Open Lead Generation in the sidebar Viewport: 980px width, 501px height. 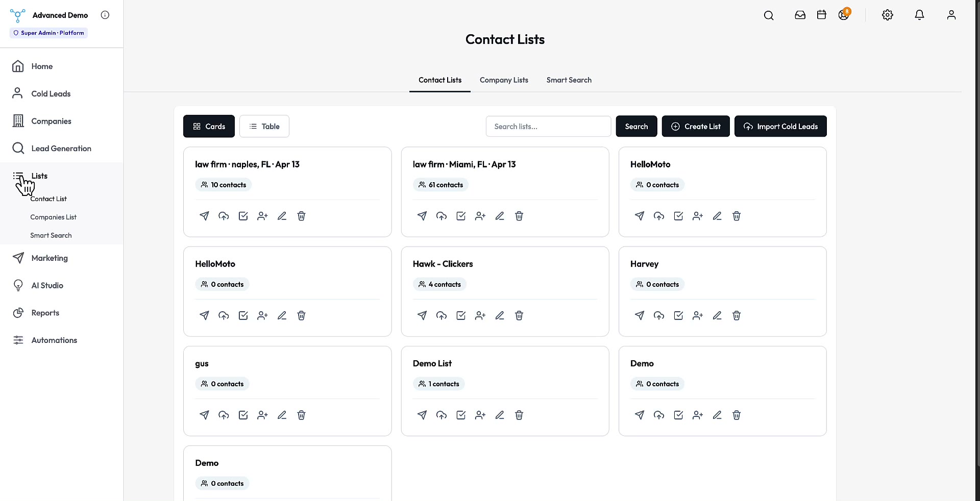61,148
